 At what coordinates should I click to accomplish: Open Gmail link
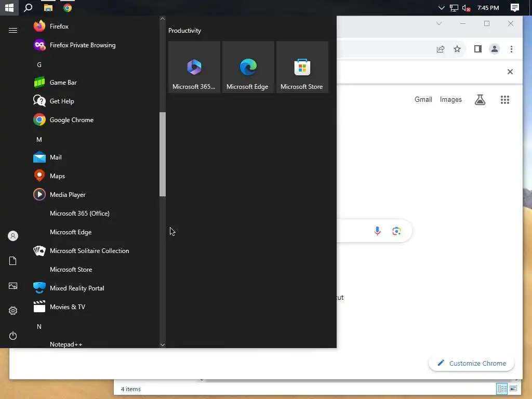[423, 99]
